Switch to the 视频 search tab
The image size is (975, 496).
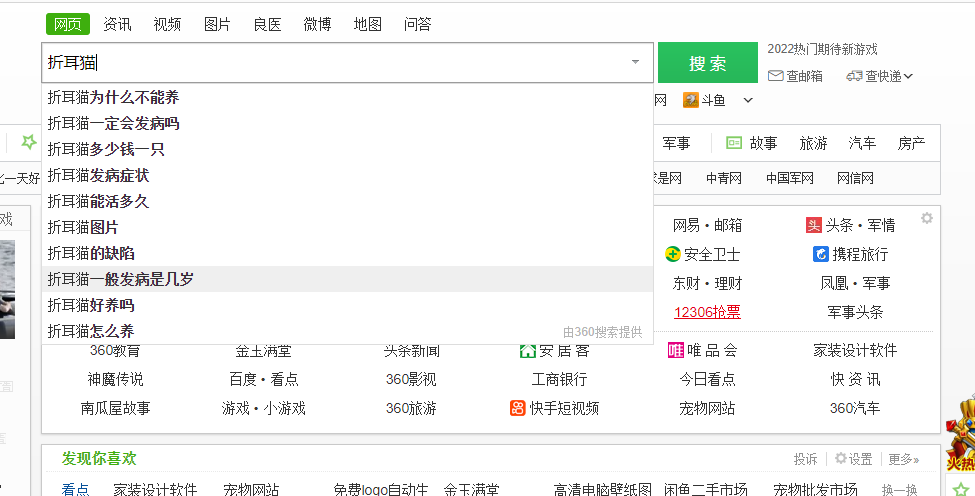pos(167,24)
